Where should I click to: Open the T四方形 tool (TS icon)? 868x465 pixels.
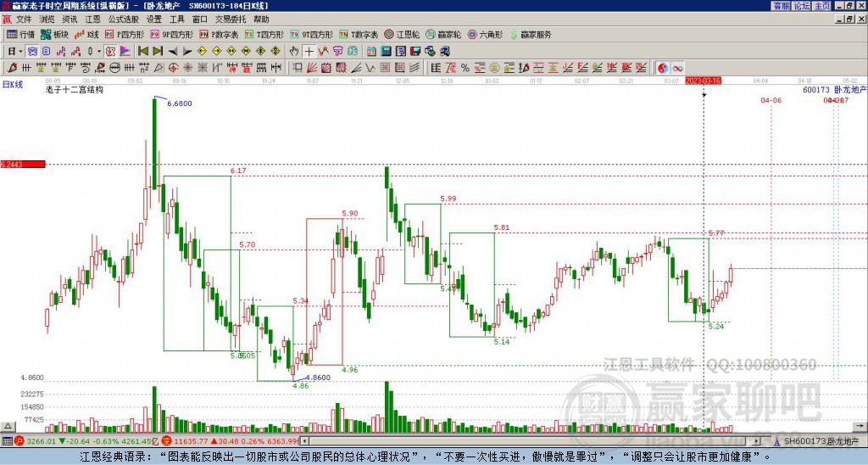pos(264,34)
